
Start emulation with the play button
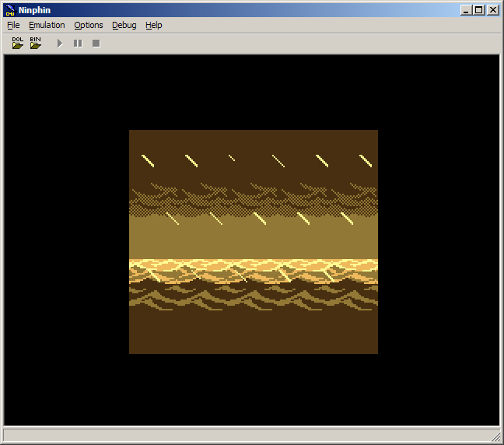(60, 44)
